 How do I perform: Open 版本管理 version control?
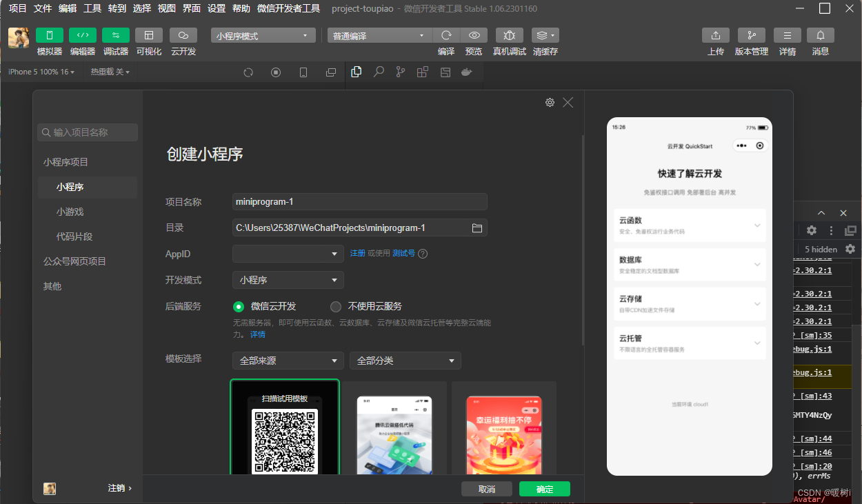(752, 35)
